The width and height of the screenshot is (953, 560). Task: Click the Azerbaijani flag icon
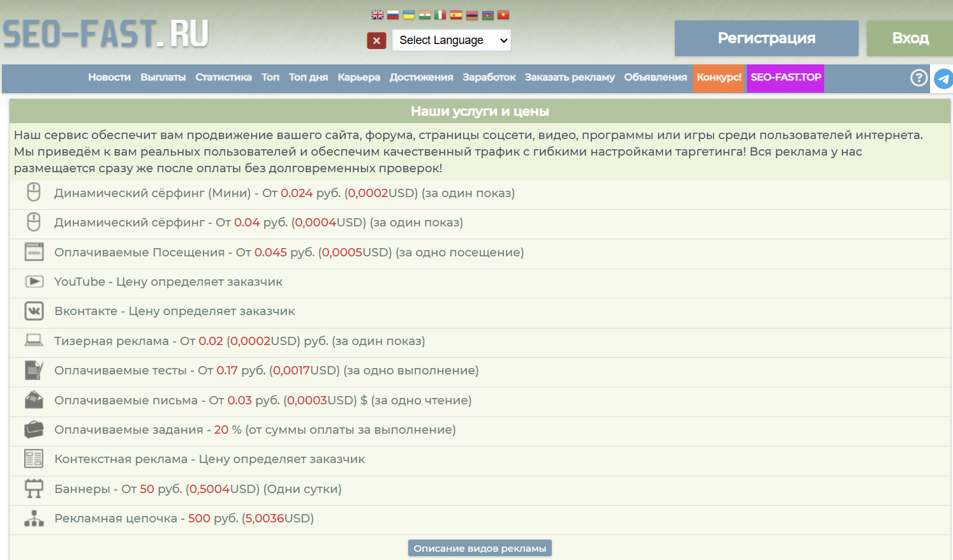coord(488,15)
